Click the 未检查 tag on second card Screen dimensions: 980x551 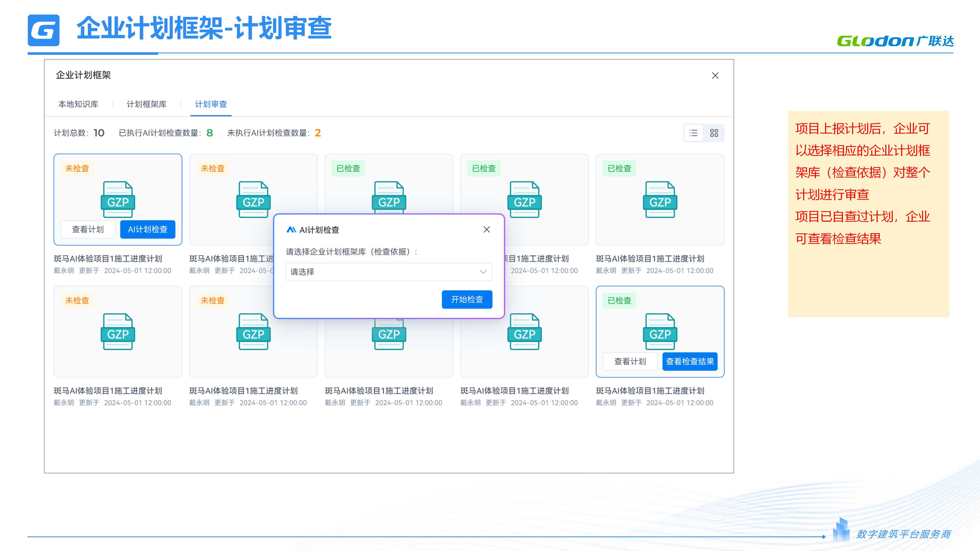point(212,168)
